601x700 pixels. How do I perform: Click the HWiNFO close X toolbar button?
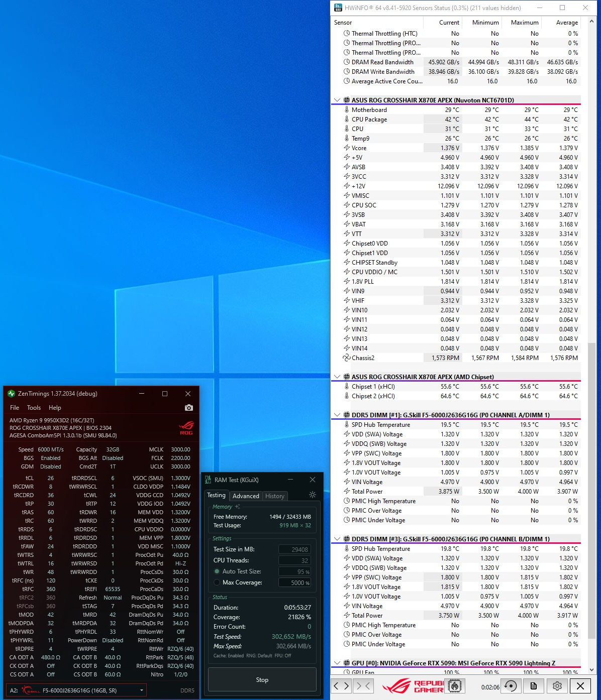pos(580,686)
